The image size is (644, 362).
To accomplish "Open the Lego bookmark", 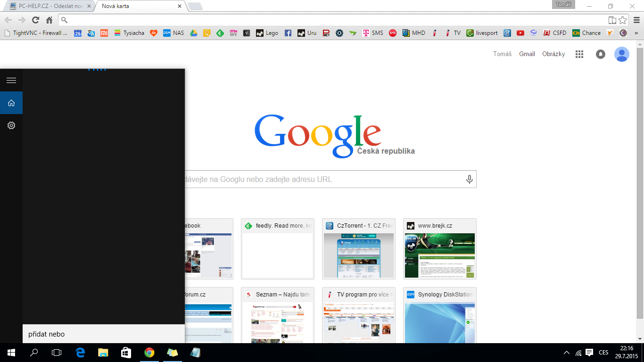I will [267, 33].
